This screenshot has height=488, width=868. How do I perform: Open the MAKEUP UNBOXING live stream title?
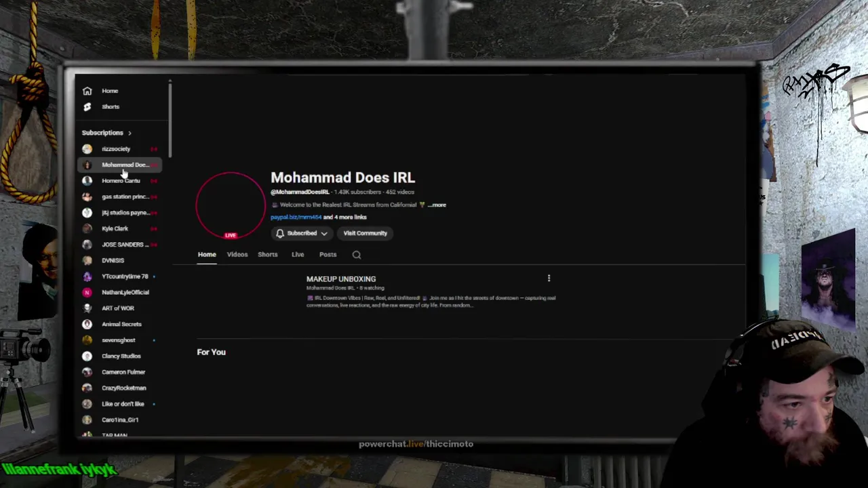pyautogui.click(x=341, y=279)
